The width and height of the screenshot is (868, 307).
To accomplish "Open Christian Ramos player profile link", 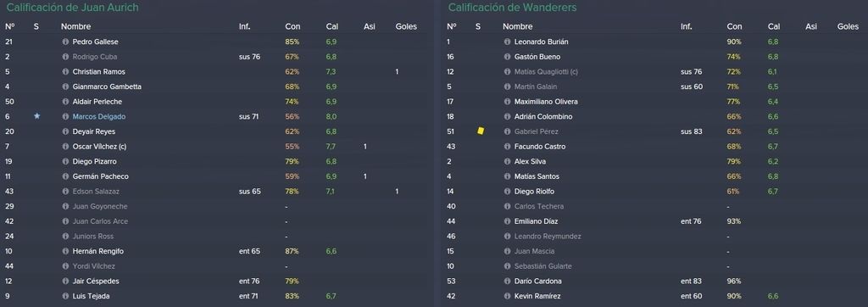I will [98, 71].
